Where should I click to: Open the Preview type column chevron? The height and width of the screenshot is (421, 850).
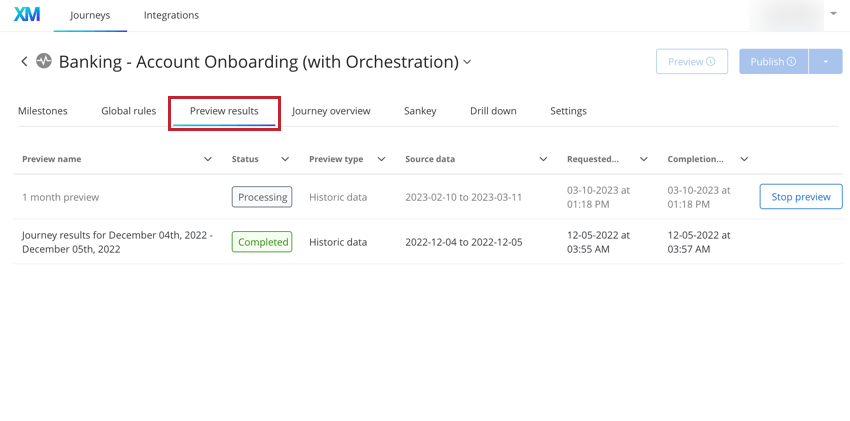(381, 159)
